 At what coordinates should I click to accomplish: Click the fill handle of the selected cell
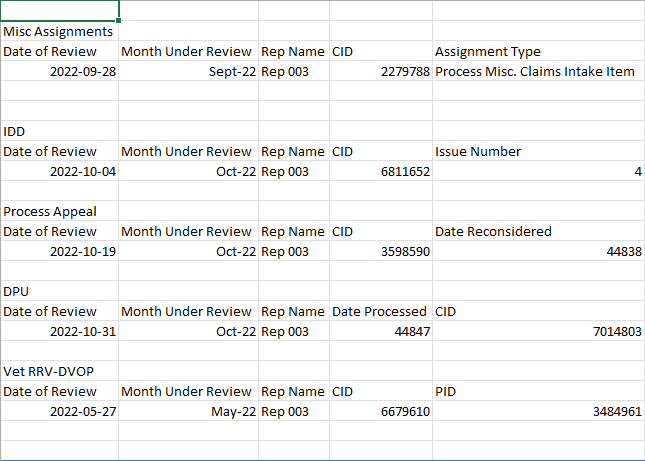[118, 20]
